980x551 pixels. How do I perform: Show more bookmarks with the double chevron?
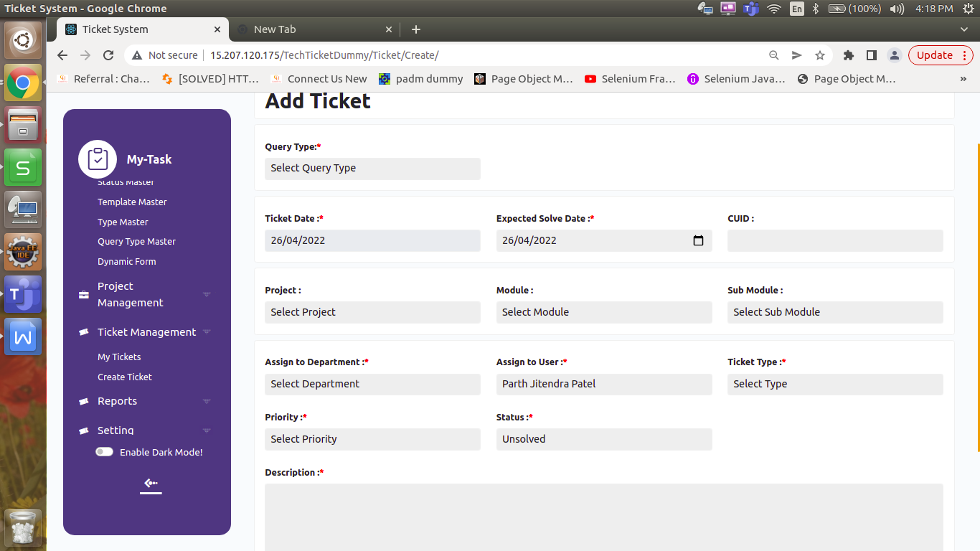[x=963, y=79]
